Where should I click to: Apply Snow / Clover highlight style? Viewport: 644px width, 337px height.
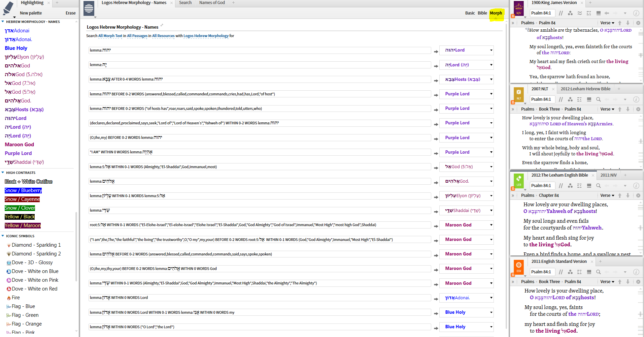point(20,208)
